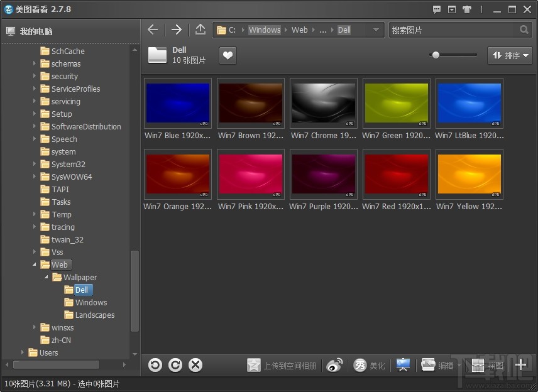
Task: Open the feedback speech bubble icon
Action: coord(437,9)
